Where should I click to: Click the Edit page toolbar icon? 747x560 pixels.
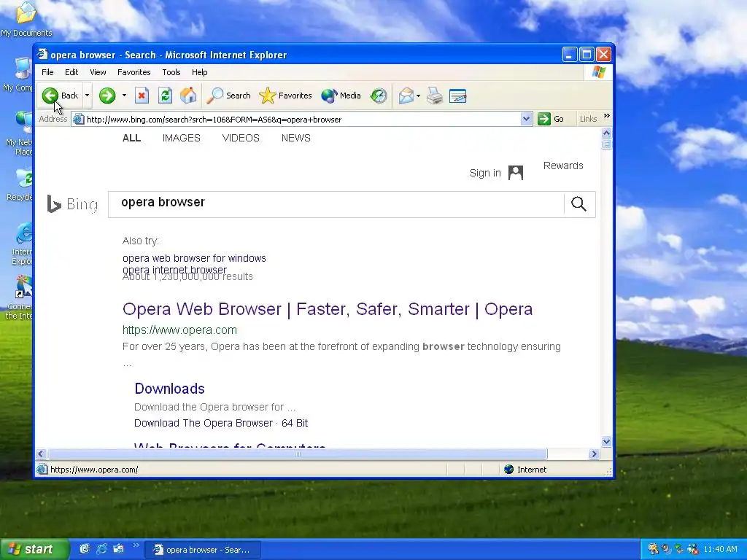[x=458, y=96]
